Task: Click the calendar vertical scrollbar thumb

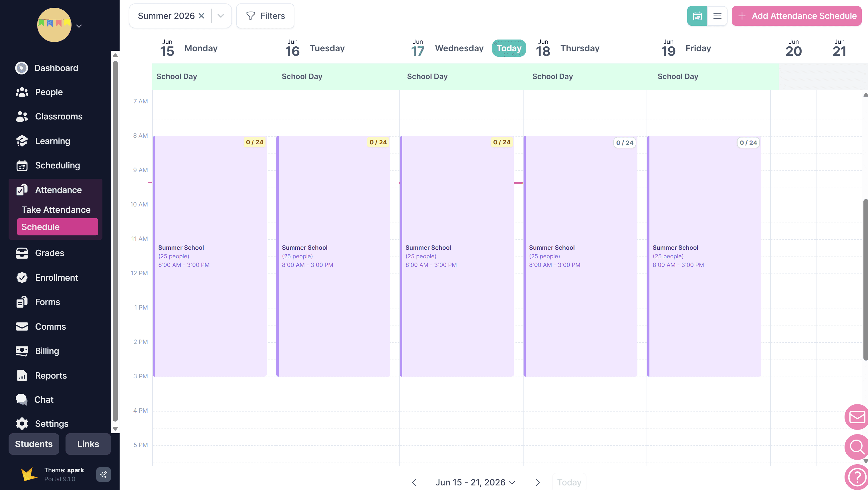Action: 865,280
